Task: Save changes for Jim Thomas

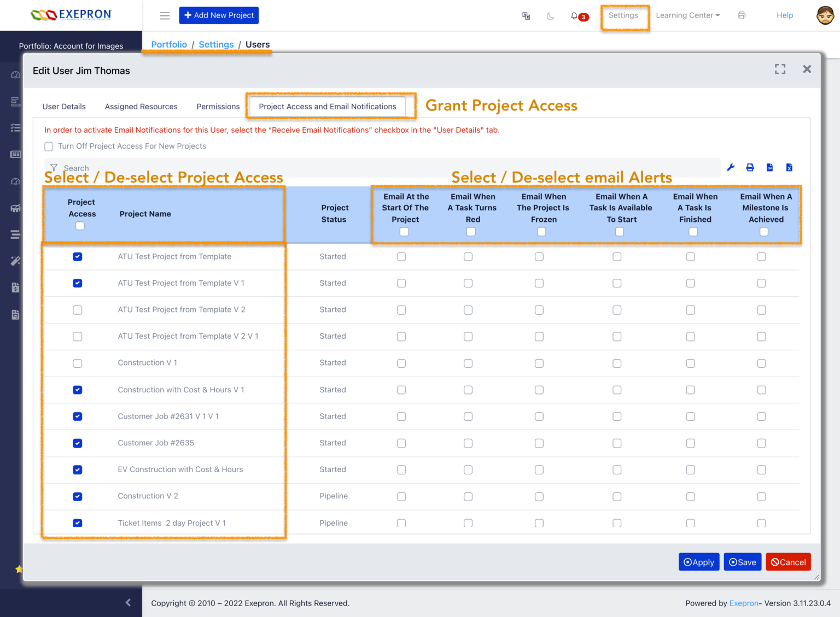Action: tap(742, 562)
